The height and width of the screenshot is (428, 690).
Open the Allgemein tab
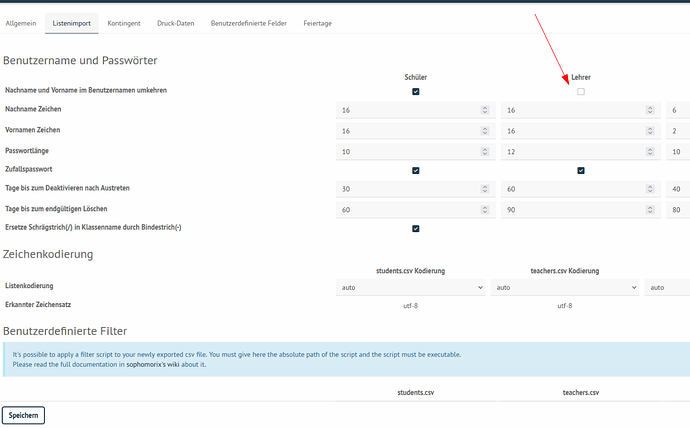22,22
